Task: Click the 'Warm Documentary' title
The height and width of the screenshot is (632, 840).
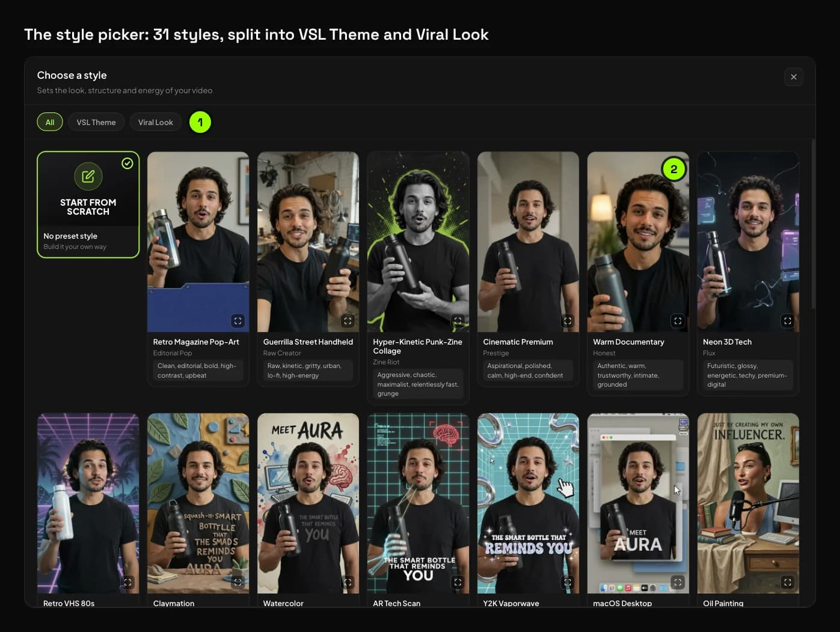Action: (628, 342)
